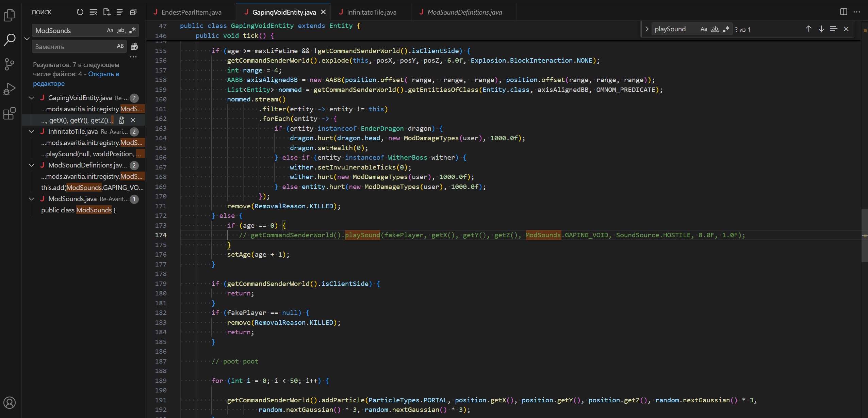
Task: Toggle match case in sidebar search
Action: (x=110, y=30)
